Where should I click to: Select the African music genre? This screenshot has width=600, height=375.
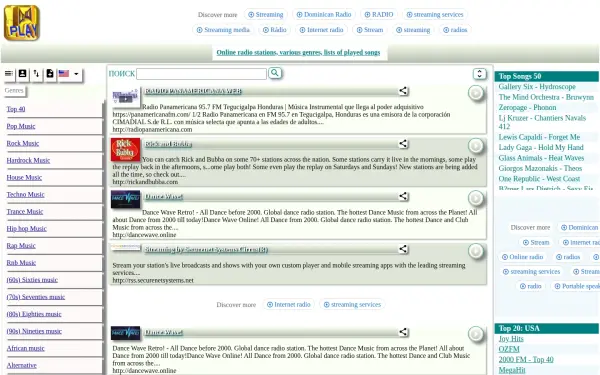coord(25,348)
